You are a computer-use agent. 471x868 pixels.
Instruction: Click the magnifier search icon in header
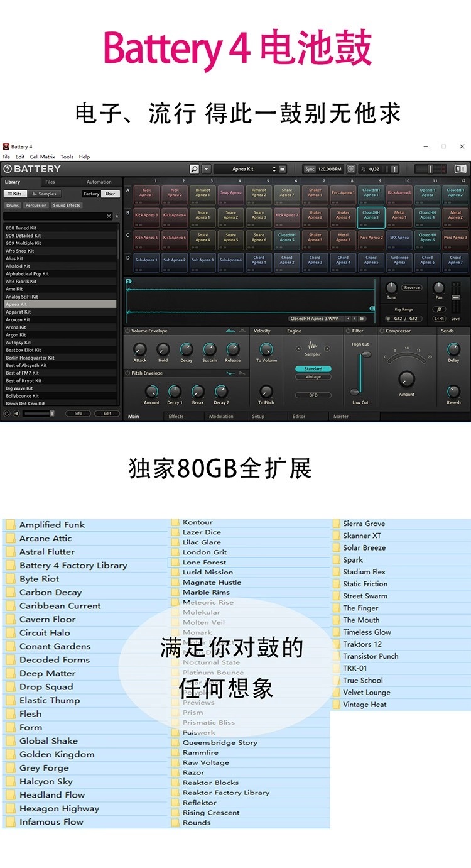click(x=194, y=169)
